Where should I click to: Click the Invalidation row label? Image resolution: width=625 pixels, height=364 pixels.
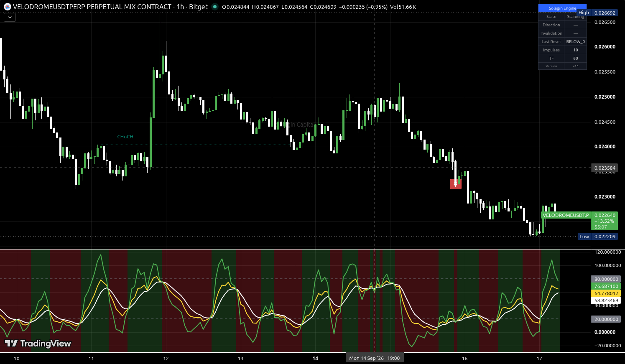tap(551, 33)
